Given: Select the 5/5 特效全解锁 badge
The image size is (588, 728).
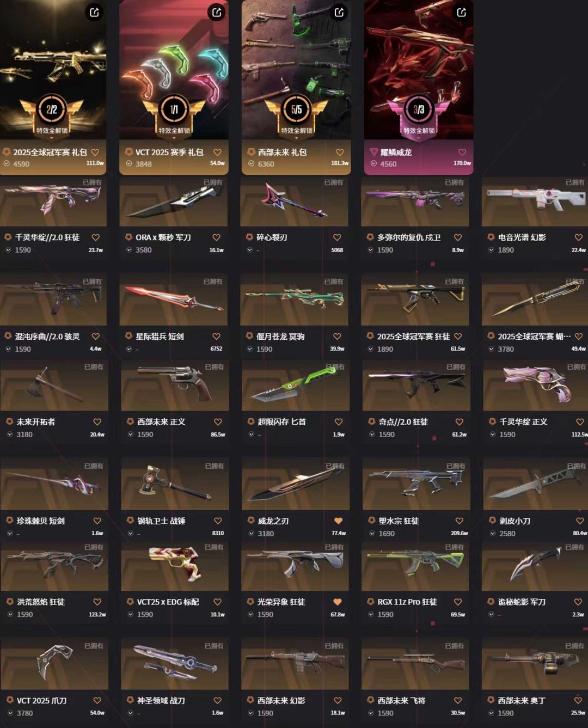Looking at the screenshot, I should (297, 115).
